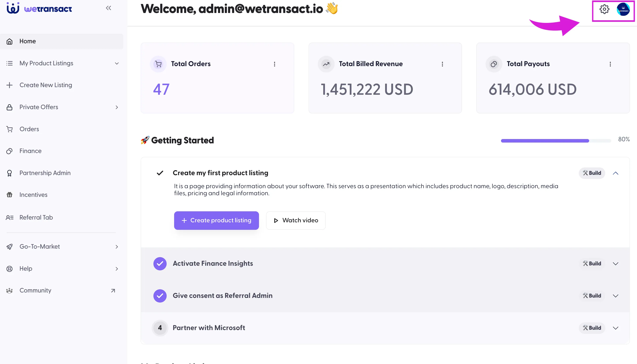Image resolution: width=637 pixels, height=364 pixels.
Task: Expand Activate Finance Insights section
Action: [615, 264]
